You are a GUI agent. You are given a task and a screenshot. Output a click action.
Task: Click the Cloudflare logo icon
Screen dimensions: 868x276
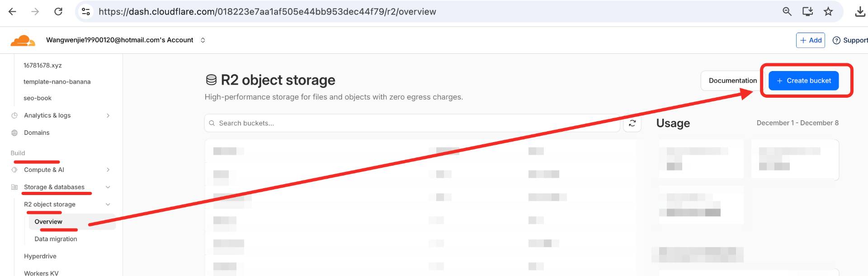(23, 41)
